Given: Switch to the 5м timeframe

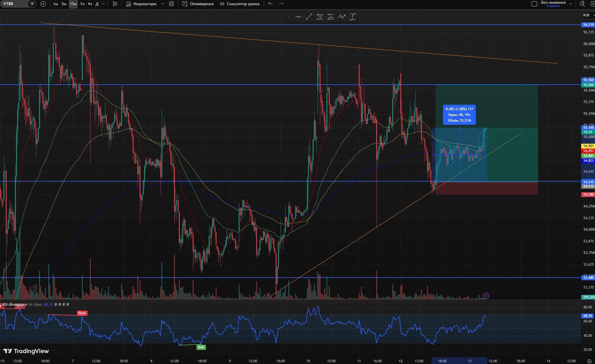Looking at the screenshot, I should (64, 4).
